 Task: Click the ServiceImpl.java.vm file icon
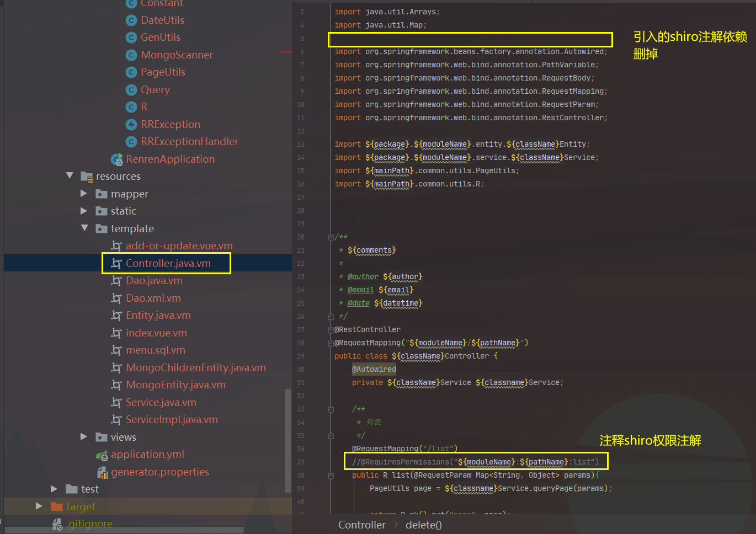(116, 420)
